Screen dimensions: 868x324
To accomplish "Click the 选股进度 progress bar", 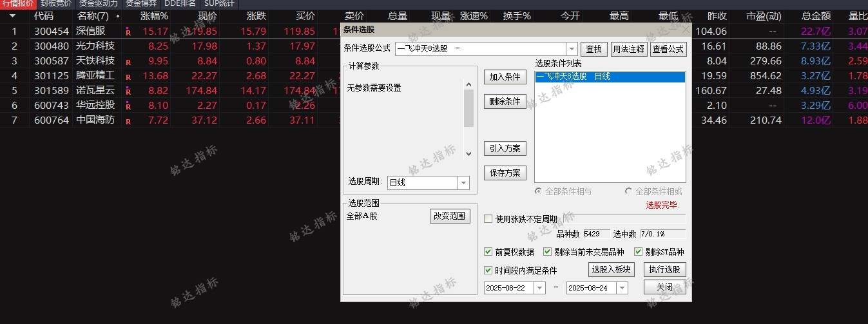I will pyautogui.click(x=624, y=219).
